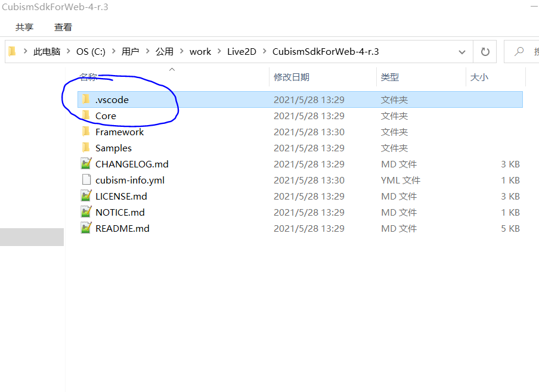
Task: Click the NOTICE.md file icon
Action: pos(86,212)
